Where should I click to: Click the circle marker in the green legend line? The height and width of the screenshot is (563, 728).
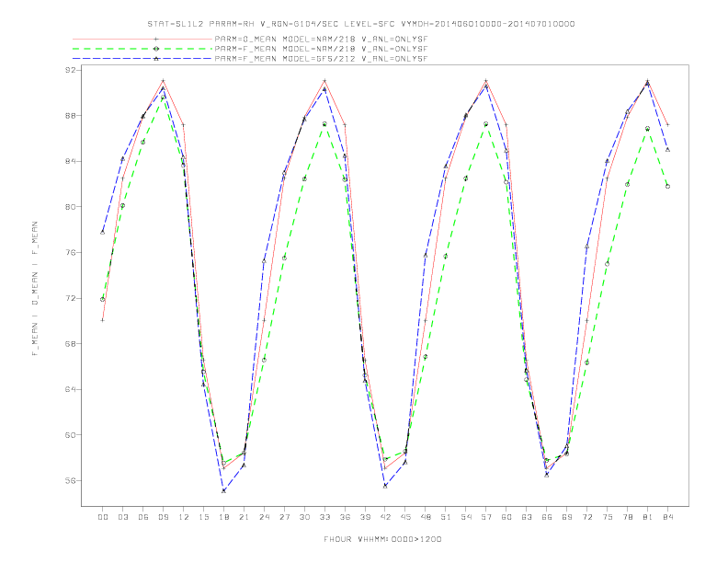[156, 49]
